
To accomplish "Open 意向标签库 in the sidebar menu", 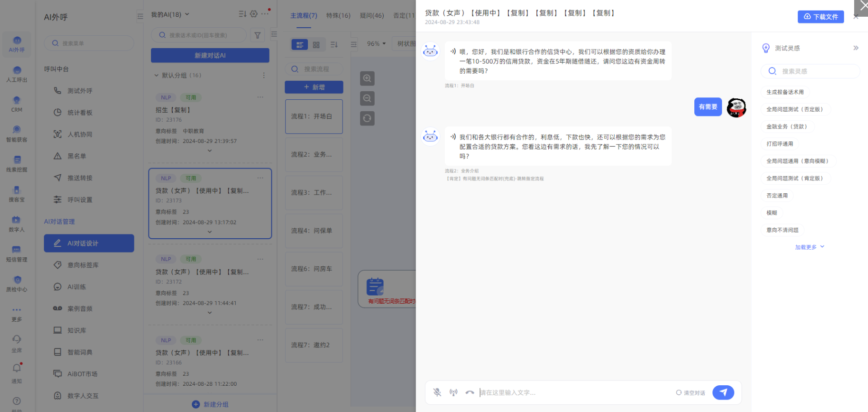I will coord(83,265).
